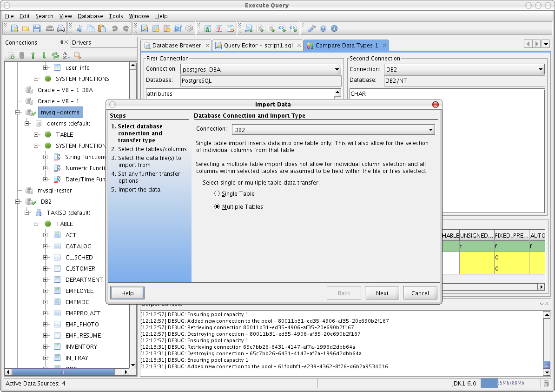Screen dimensions: 555x392
Task: Click the red disconnect database toolbar icon
Action: 219,28
